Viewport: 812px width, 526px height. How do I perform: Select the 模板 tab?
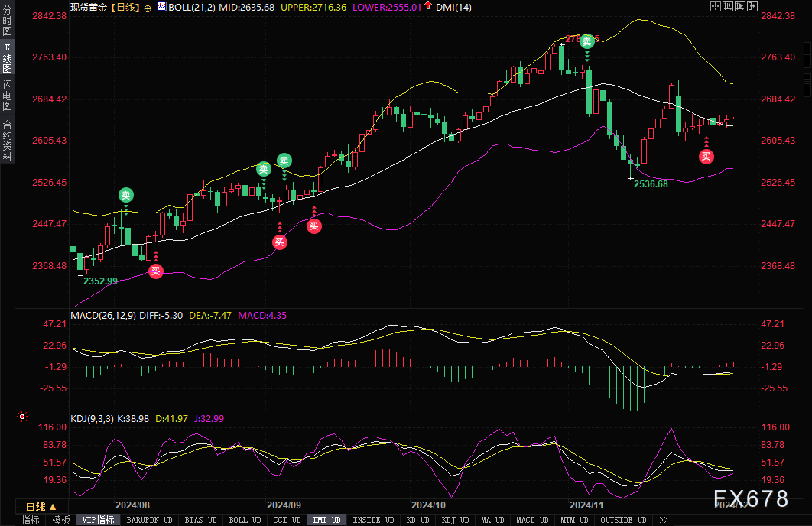point(60,520)
